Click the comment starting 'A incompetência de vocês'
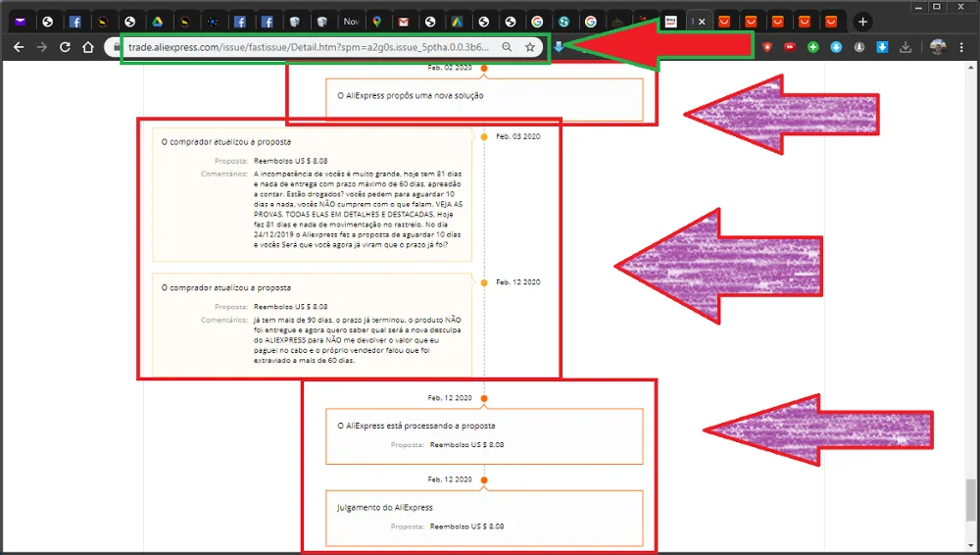Viewport: 980px width, 555px height. 358,209
